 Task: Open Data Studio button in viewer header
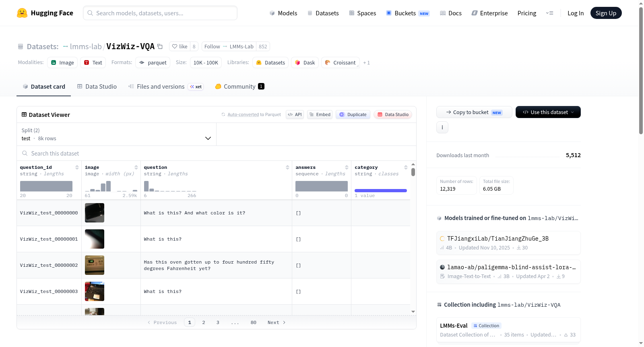pos(393,114)
